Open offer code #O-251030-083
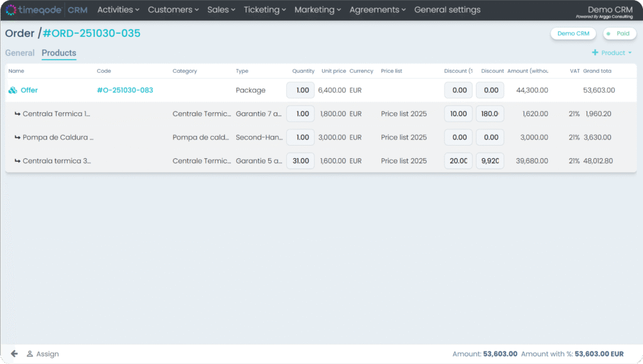This screenshot has width=643, height=364. pyautogui.click(x=125, y=90)
